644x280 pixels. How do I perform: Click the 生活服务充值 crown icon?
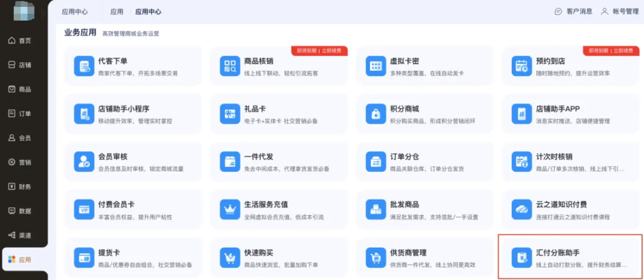(230, 210)
